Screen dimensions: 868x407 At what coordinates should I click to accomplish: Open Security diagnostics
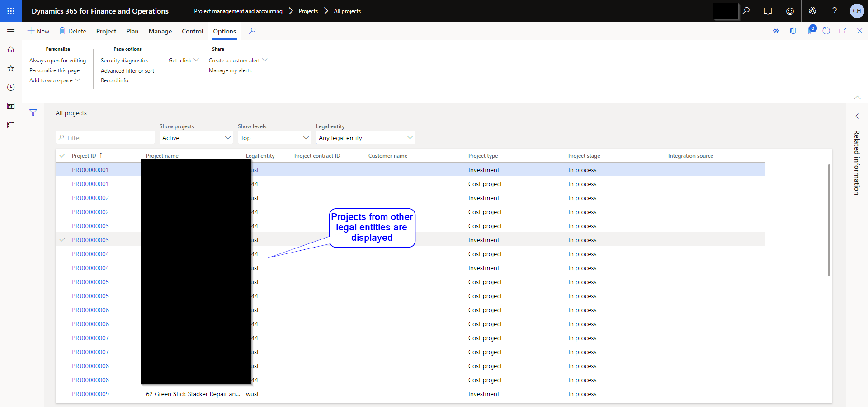click(x=124, y=61)
